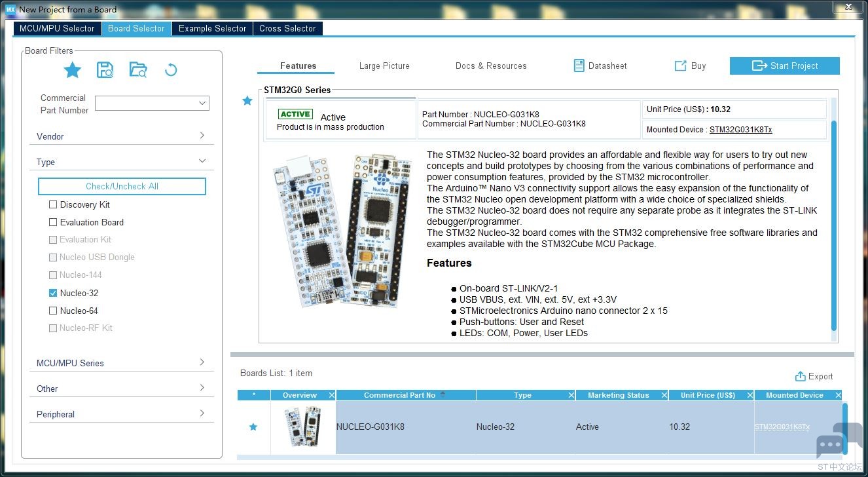Click the green ACTIVE status badge
This screenshot has height=477, width=868.
(x=295, y=114)
